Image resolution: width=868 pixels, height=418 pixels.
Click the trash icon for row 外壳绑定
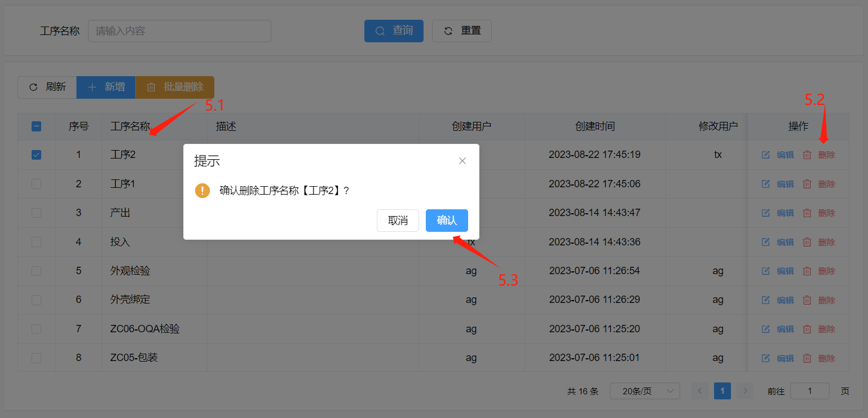[x=807, y=300]
